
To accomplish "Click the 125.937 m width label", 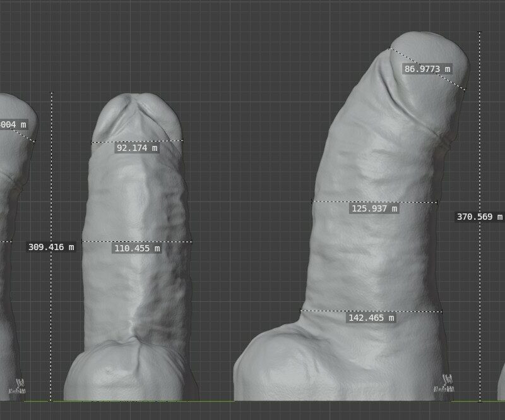I will (x=374, y=208).
